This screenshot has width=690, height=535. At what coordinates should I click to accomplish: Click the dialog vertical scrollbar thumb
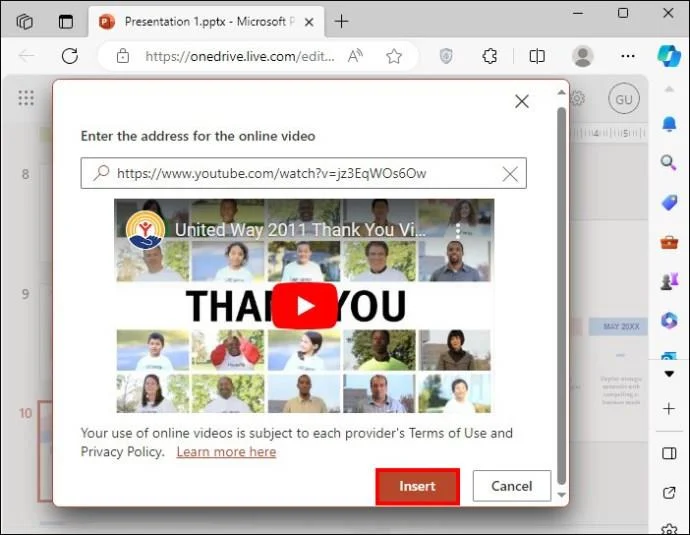[561, 295]
